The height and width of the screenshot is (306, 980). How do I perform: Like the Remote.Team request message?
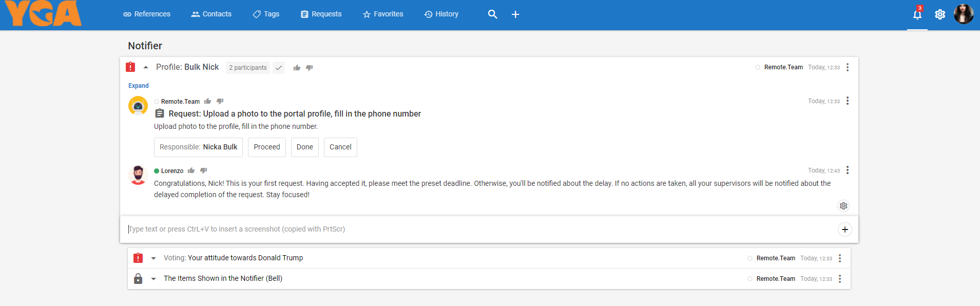point(207,101)
